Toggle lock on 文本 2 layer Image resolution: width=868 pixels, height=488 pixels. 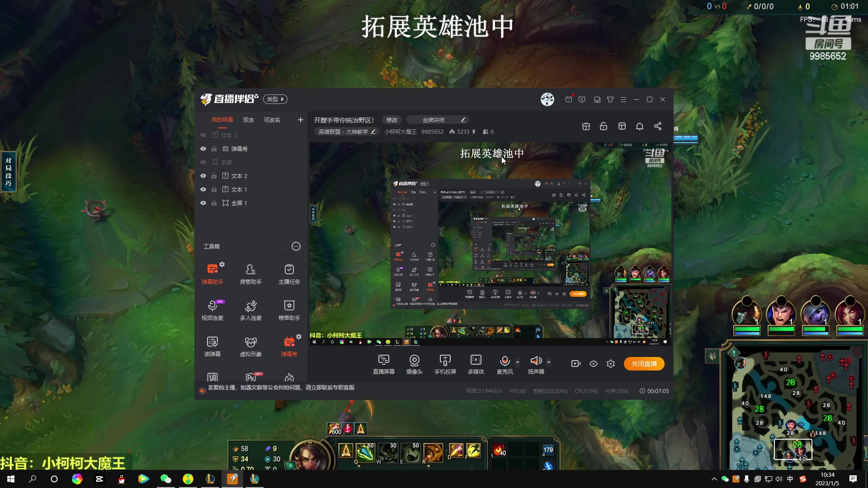click(214, 176)
